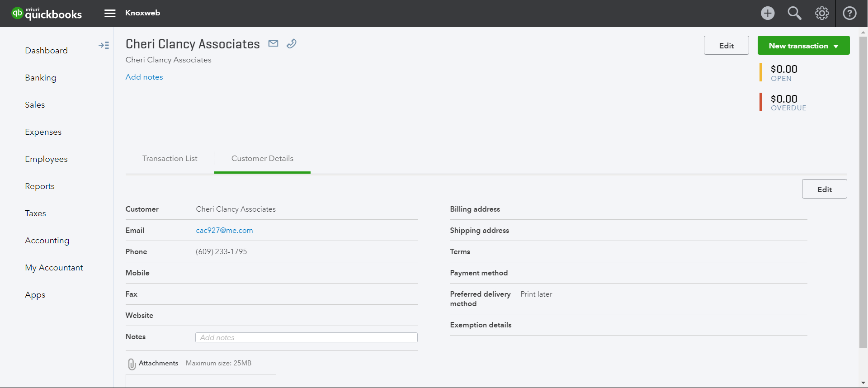This screenshot has width=868, height=388.
Task: Click the vertical page scrollbar
Action: click(863, 190)
